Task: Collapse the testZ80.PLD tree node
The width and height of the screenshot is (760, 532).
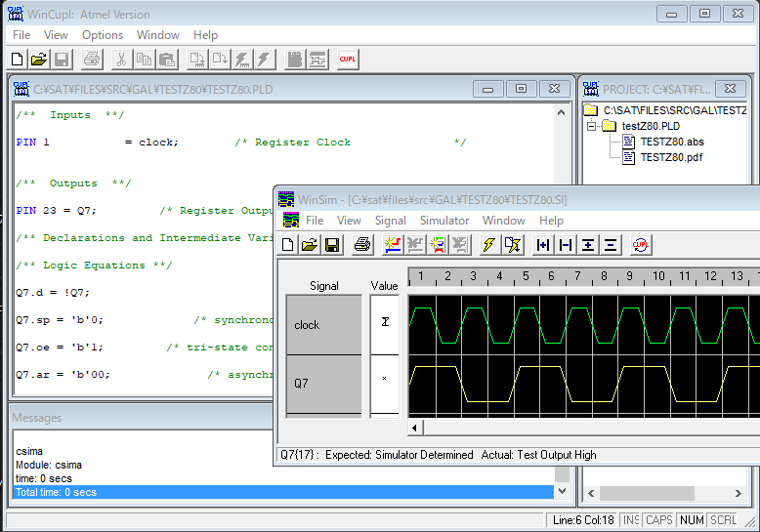Action: tap(591, 126)
